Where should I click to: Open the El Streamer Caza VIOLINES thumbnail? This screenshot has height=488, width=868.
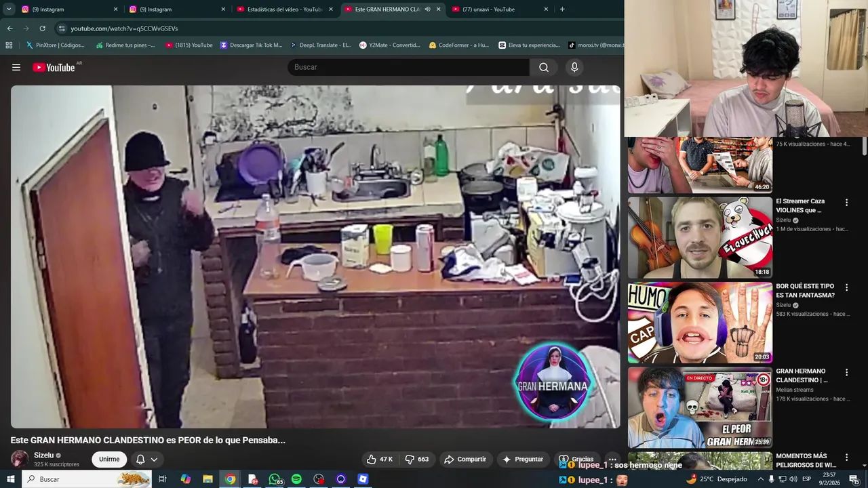(700, 238)
